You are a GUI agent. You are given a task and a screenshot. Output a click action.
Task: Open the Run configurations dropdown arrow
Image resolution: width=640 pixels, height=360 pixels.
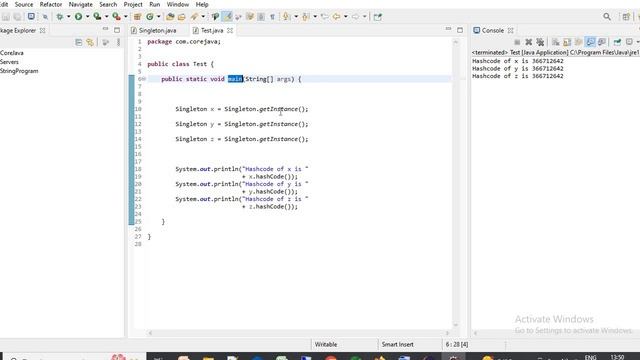point(87,17)
